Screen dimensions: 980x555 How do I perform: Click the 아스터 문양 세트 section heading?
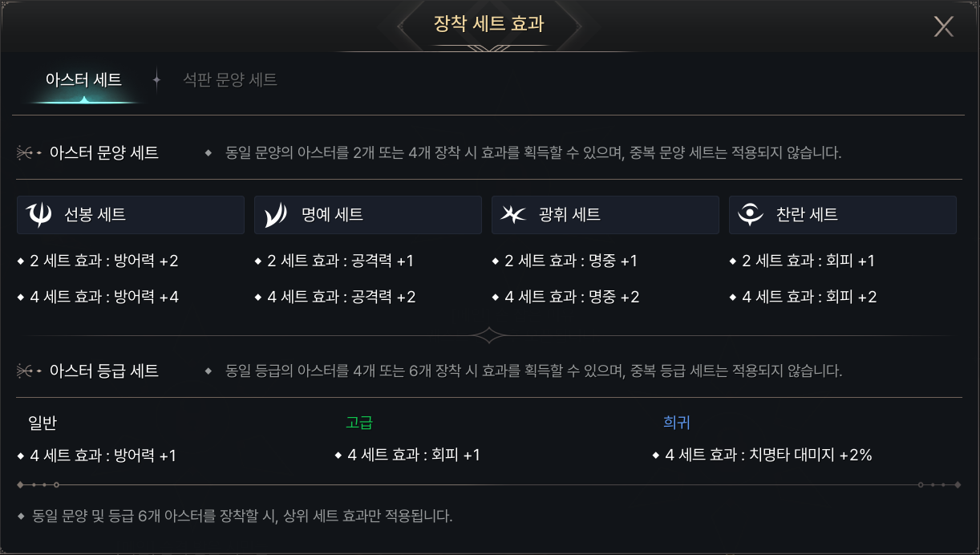tap(104, 152)
